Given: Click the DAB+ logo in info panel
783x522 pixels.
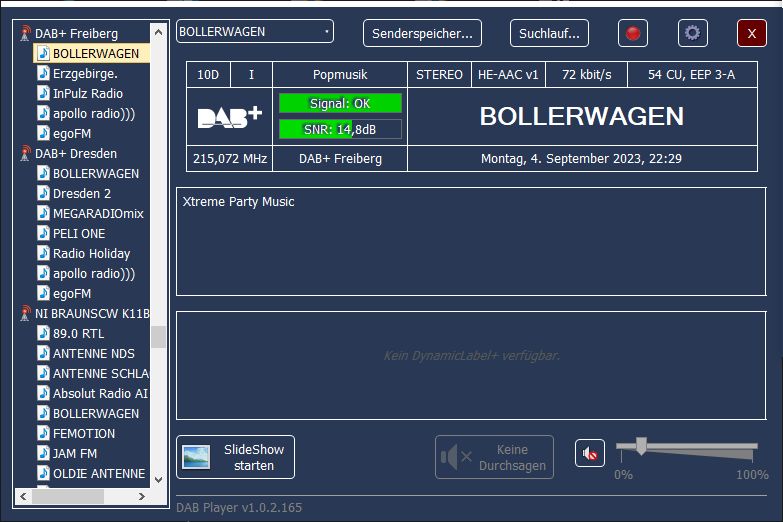Looking at the screenshot, I should (229, 117).
